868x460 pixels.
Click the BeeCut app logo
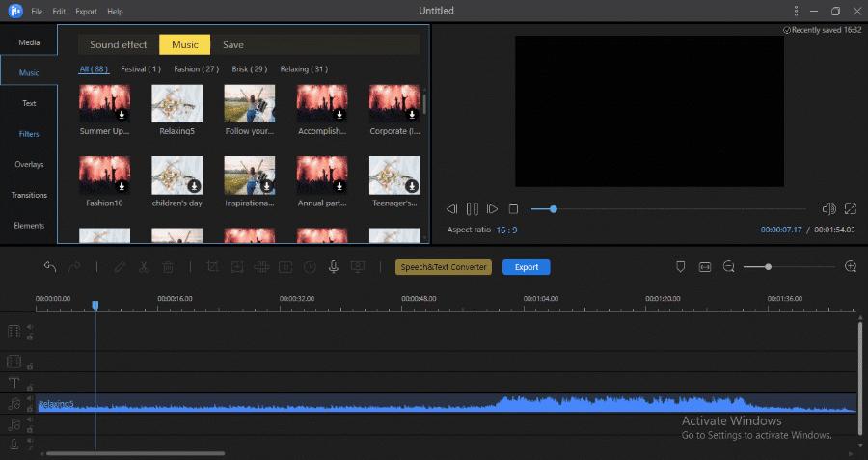[15, 11]
